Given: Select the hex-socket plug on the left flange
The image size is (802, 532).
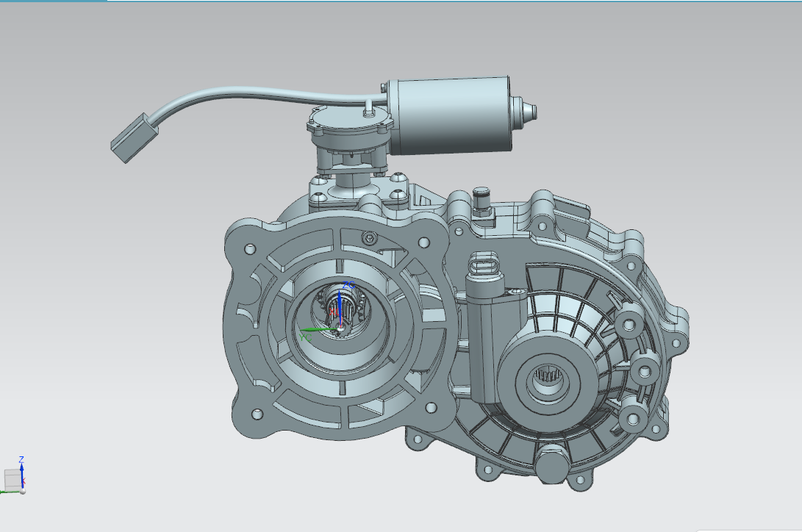Looking at the screenshot, I should point(369,238).
